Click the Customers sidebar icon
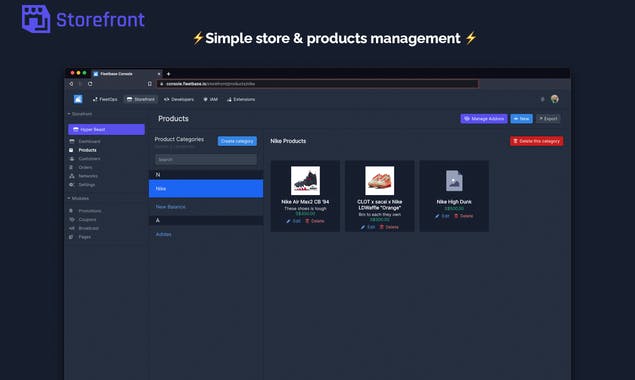 pyautogui.click(x=72, y=158)
